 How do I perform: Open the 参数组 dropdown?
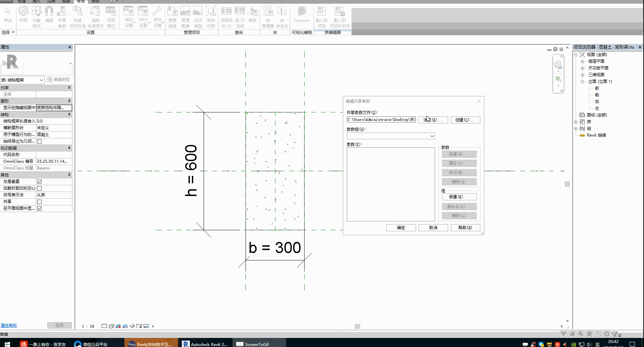tap(391, 136)
